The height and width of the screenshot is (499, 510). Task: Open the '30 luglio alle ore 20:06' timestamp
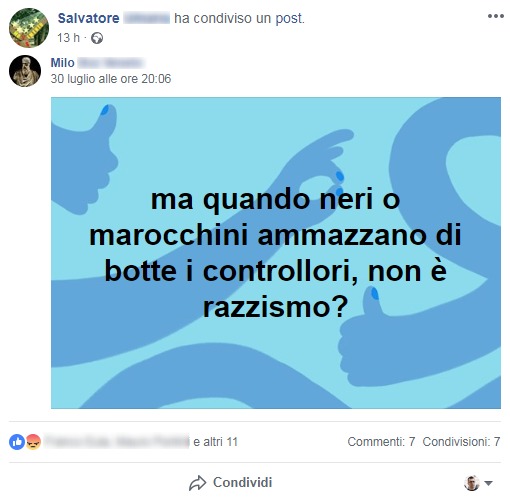[x=111, y=79]
